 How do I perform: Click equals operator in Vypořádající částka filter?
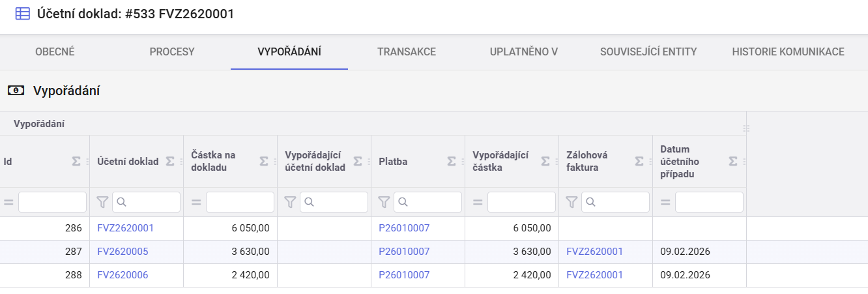tap(477, 203)
